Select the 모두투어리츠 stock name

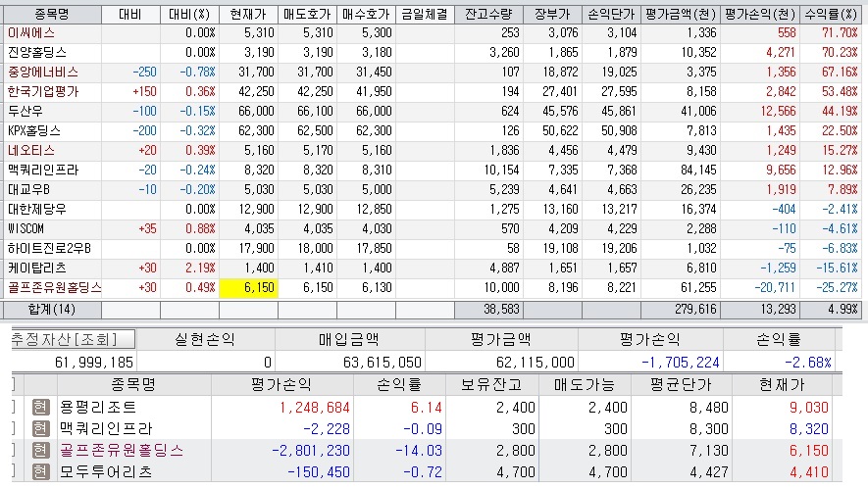tap(106, 472)
